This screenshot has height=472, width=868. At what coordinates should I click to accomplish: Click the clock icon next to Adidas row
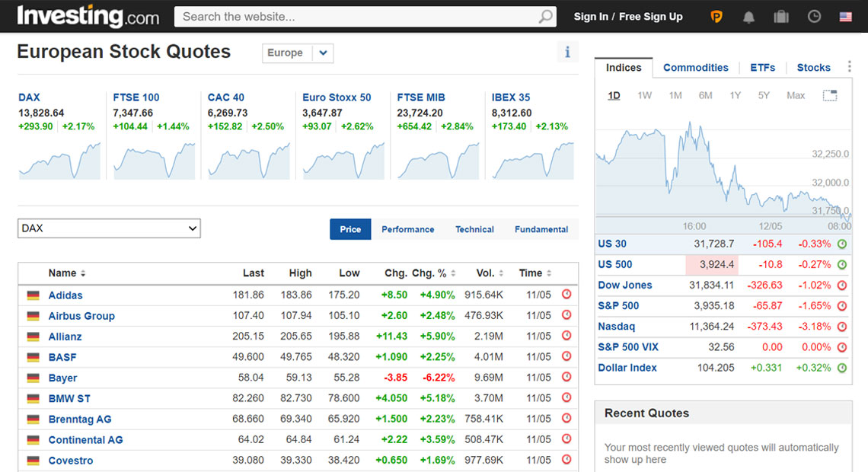tap(566, 295)
